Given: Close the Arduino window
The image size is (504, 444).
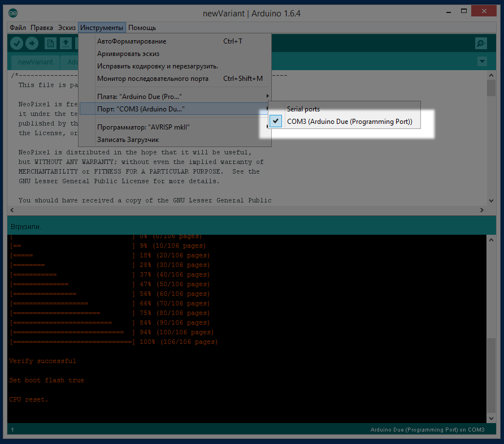Looking at the screenshot, I should tap(484, 11).
